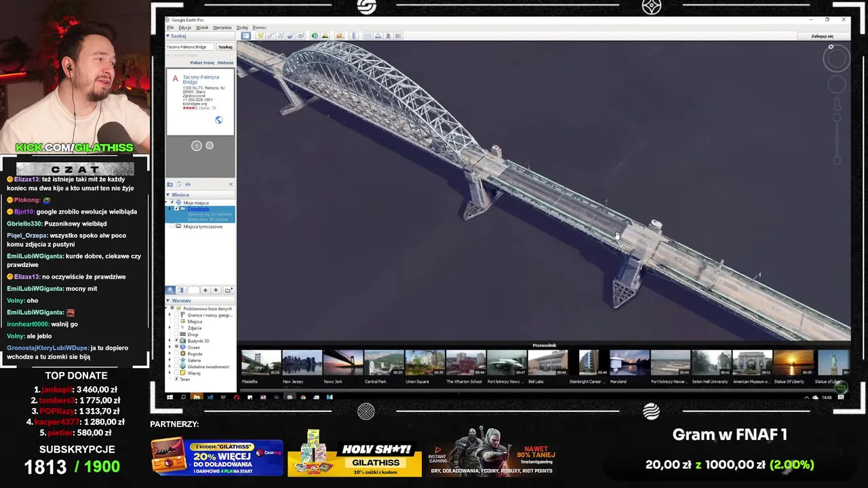The image size is (868, 488).
Task: Toggle the sidebar visibility toolbar icon
Action: pyautogui.click(x=246, y=35)
